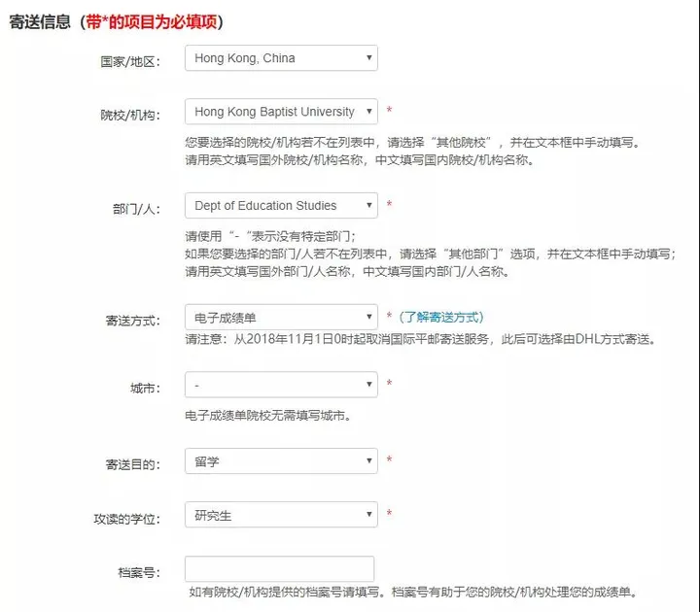
Task: Click the 院校/机构 field label
Action: 129,114
